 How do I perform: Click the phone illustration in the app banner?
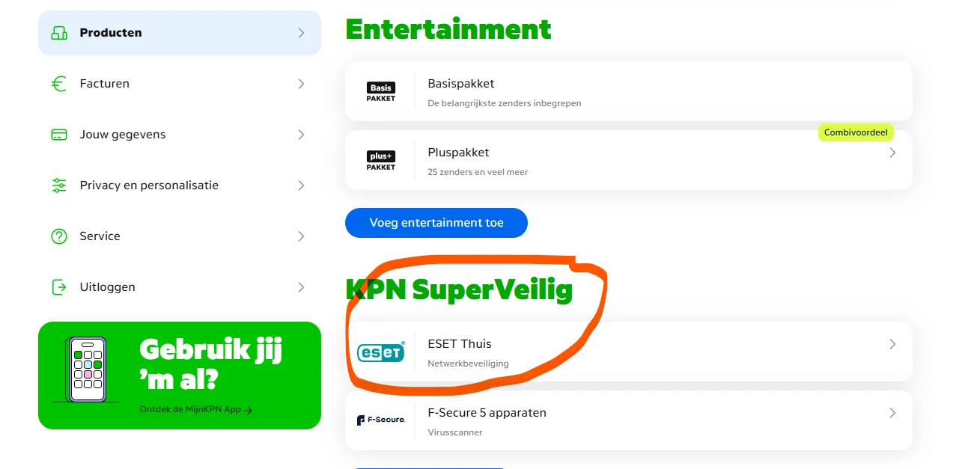point(86,370)
